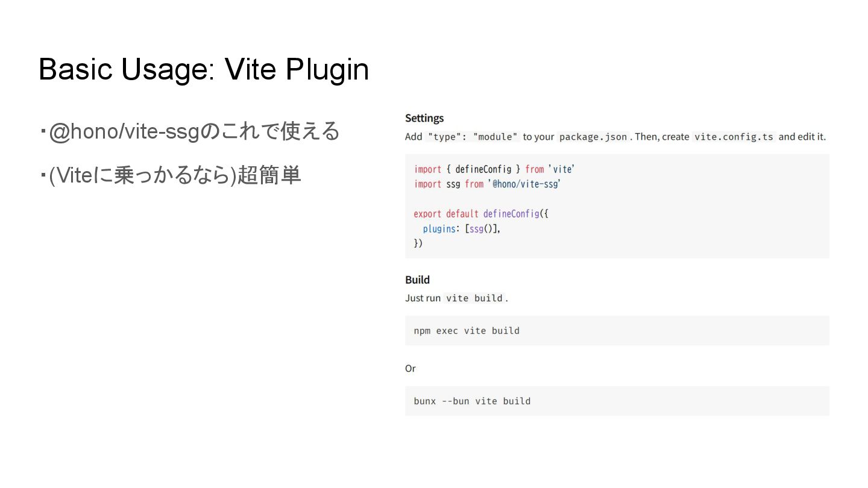The width and height of the screenshot is (868, 488).
Task: Click the import ssg from '@hono/vite-ssg' line
Action: 487,184
